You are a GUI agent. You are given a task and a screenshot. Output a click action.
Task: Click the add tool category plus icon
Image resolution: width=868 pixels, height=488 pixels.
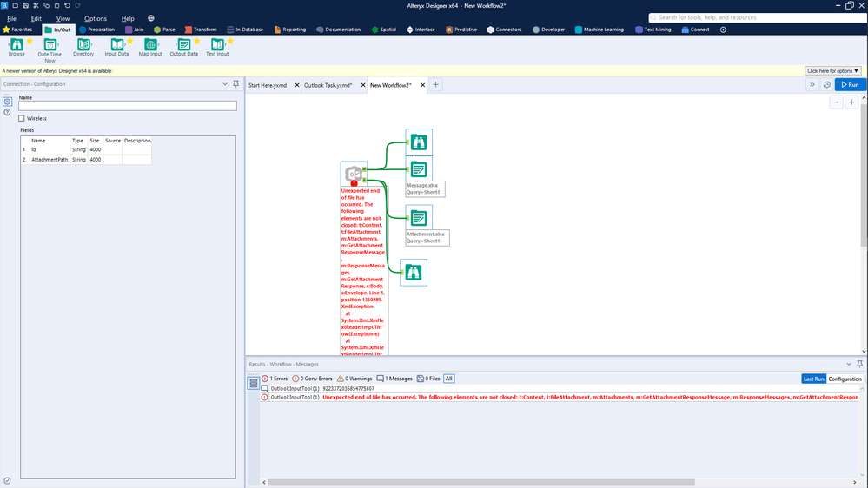(723, 30)
